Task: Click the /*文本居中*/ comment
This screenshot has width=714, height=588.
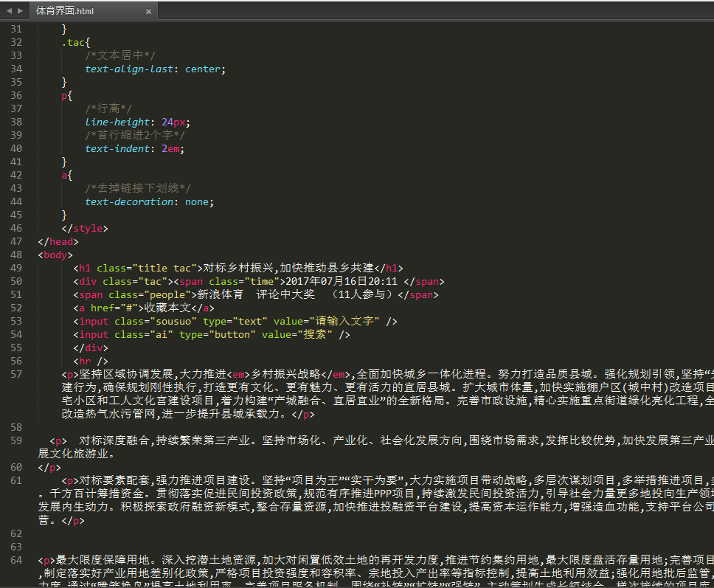Action: tap(120, 55)
